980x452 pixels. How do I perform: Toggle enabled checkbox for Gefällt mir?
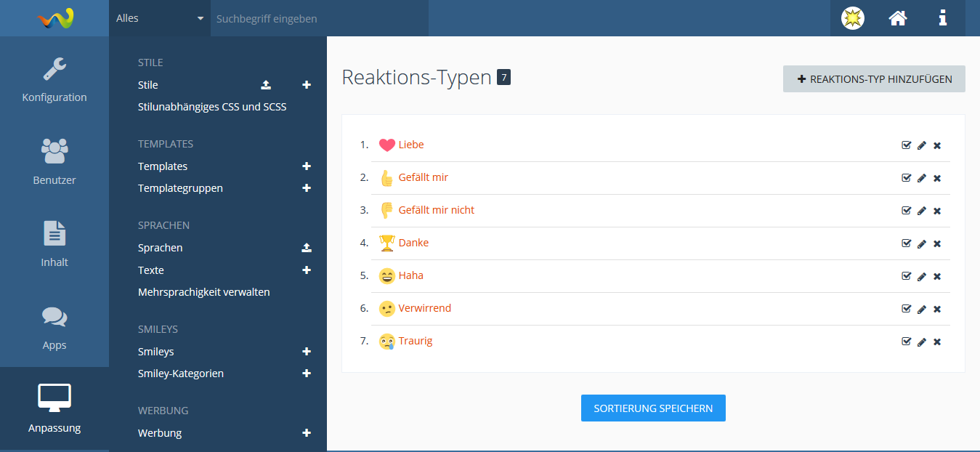(906, 178)
